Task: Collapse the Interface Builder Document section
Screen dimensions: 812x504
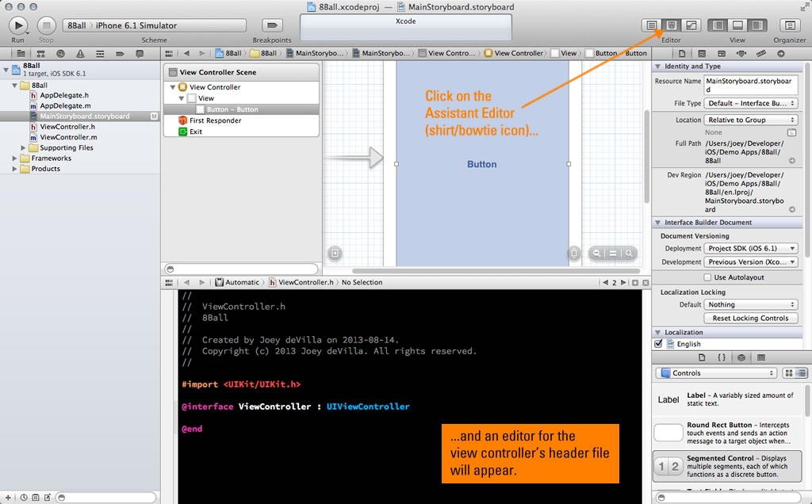Action: tap(657, 223)
